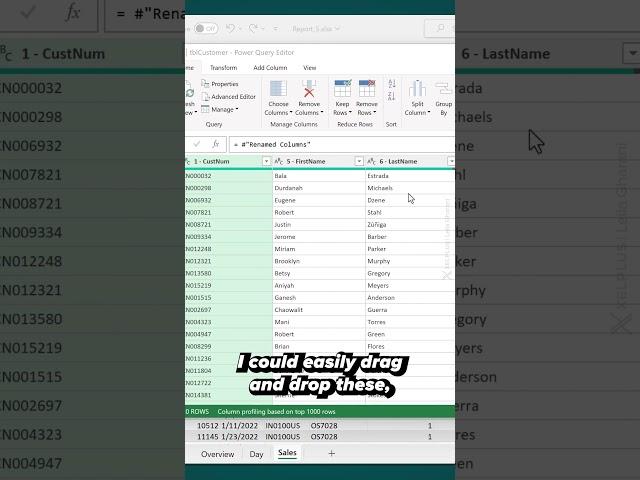
Task: Expand the Manage dropdown in Query group
Action: [224, 110]
